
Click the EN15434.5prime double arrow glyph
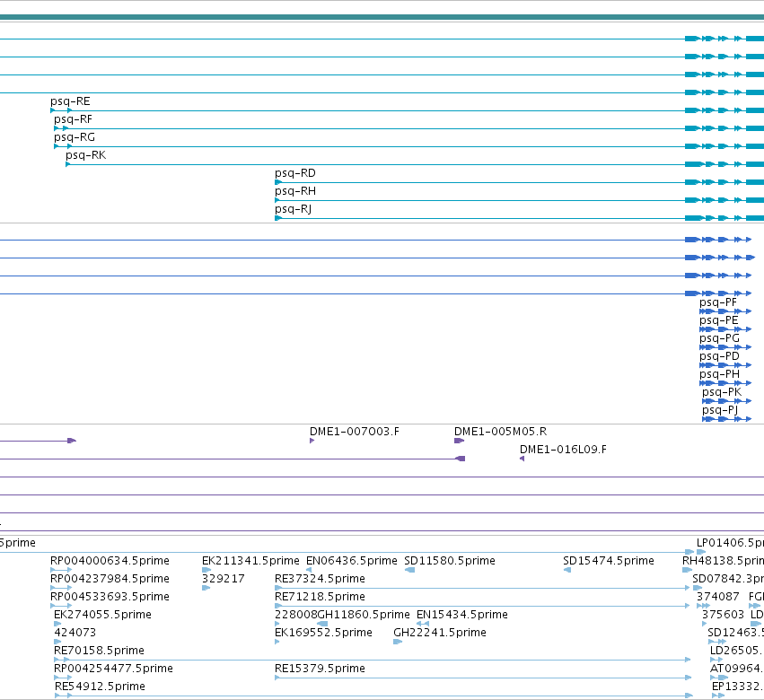click(423, 624)
